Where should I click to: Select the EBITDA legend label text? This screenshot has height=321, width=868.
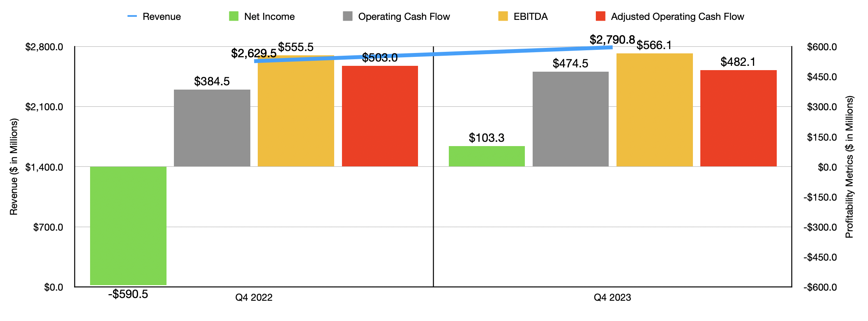(x=530, y=17)
